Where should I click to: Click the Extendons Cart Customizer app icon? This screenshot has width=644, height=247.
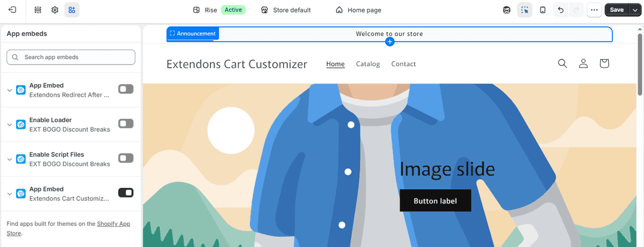[x=21, y=193]
